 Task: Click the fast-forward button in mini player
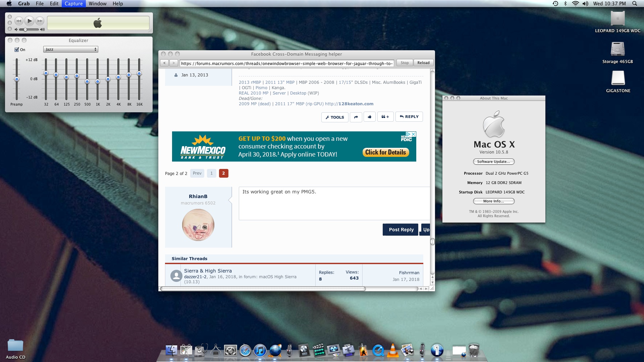(40, 21)
